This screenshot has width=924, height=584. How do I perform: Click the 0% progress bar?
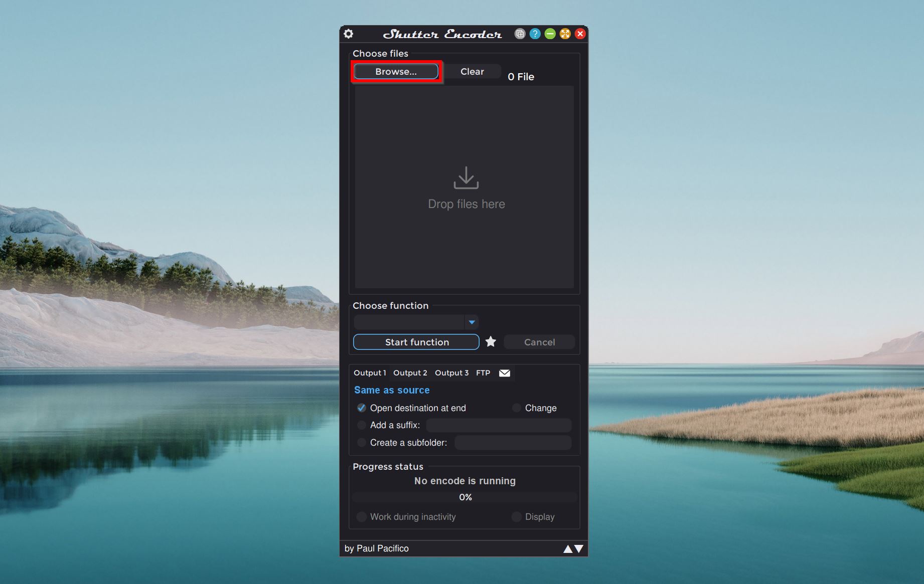[x=465, y=497]
